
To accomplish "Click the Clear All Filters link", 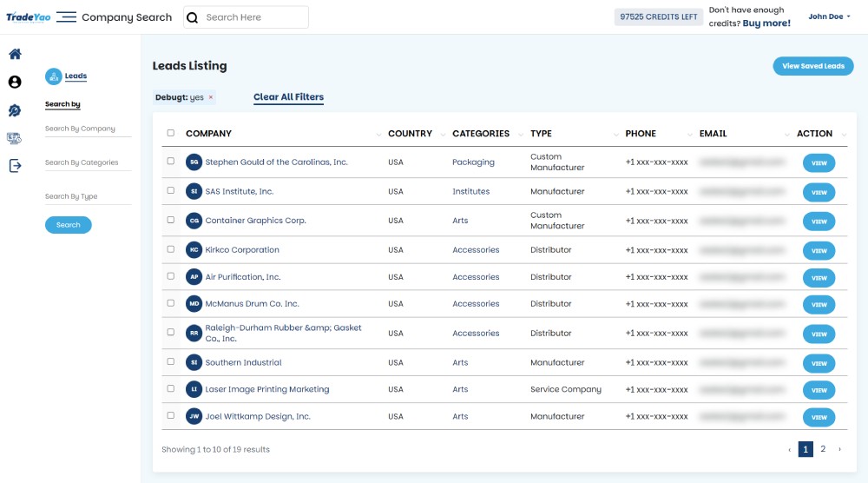I will coord(288,97).
